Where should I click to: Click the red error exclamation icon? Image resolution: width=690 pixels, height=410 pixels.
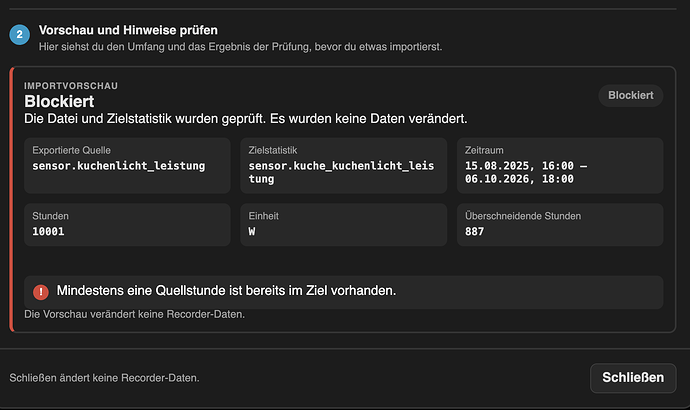tap(41, 292)
